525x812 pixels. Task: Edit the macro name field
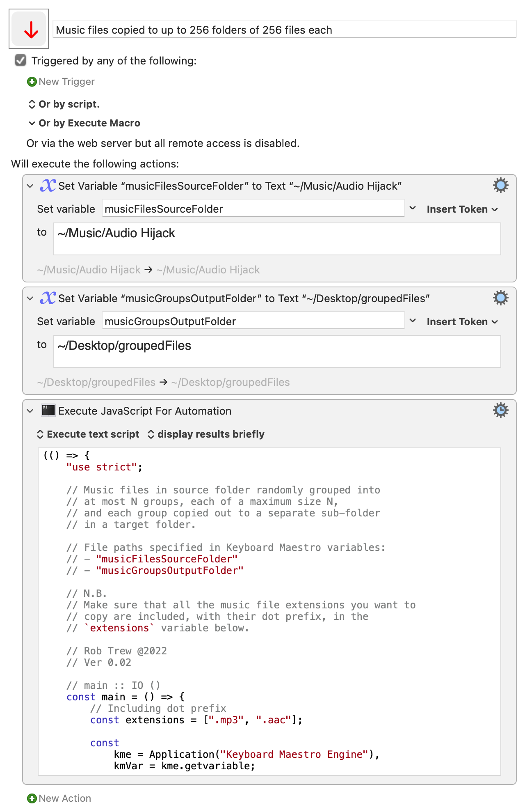coord(285,30)
